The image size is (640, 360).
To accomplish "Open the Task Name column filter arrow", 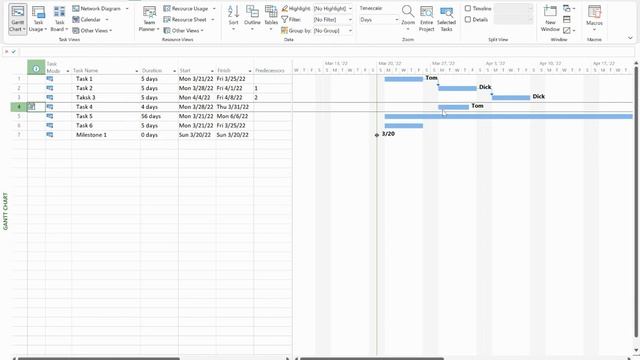I will tap(137, 71).
